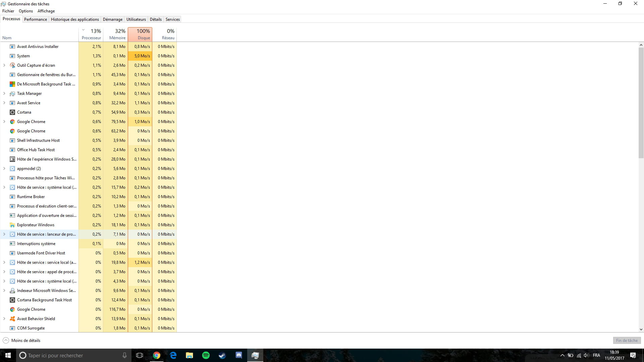Open Discord from the taskbar
The height and width of the screenshot is (362, 644).
[239, 355]
